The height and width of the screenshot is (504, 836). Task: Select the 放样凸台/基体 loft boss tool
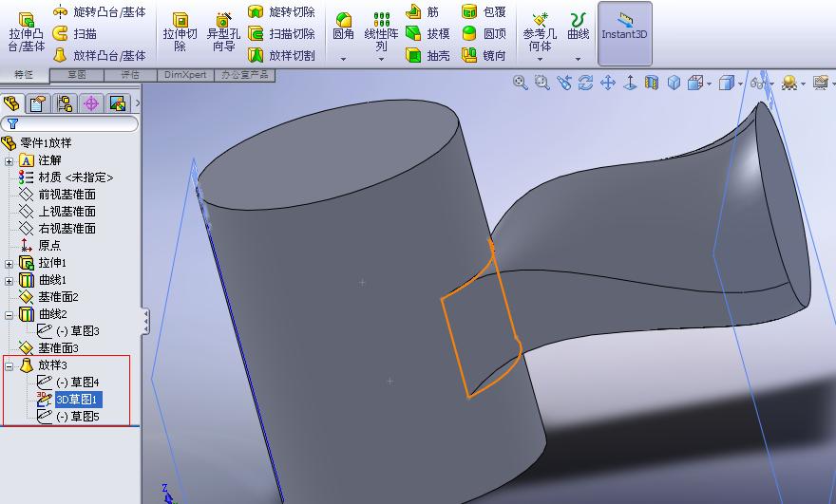(100, 55)
